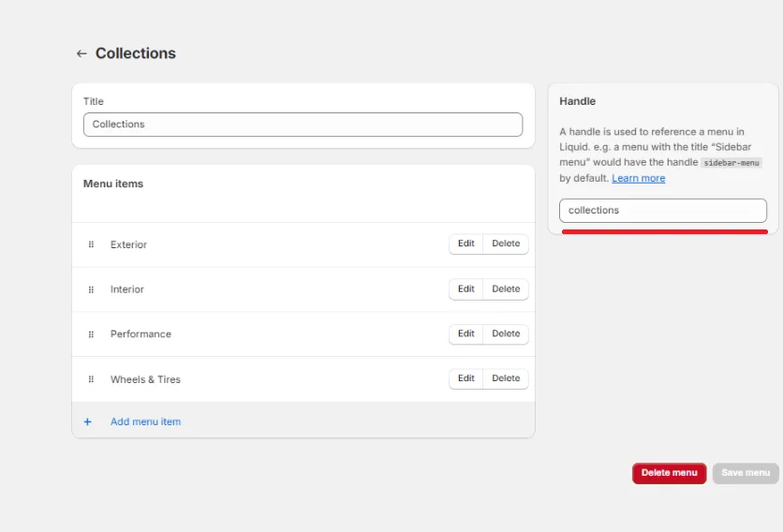783x532 pixels.
Task: Delete the Performance menu item
Action: [506, 333]
